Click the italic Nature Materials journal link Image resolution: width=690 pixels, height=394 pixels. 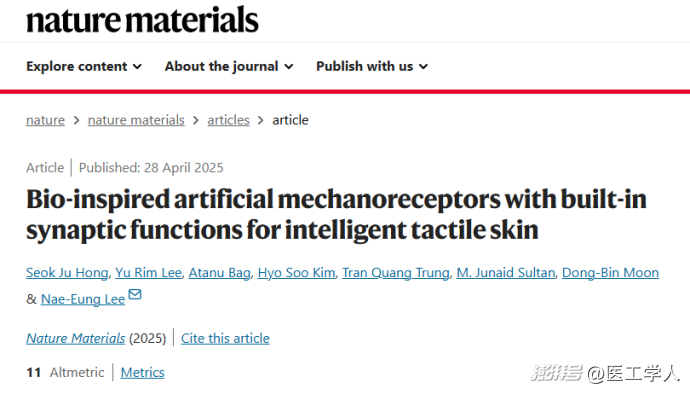pos(76,338)
